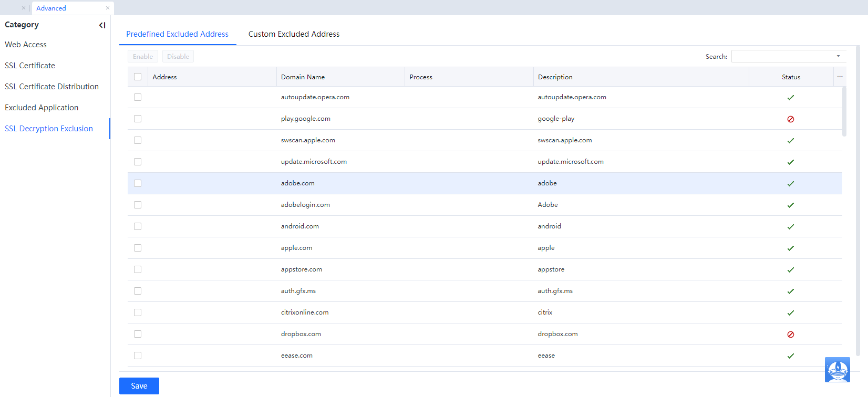Viewport: 868px width, 397px height.
Task: Tick the dropbox.com row checkbox
Action: (x=138, y=334)
